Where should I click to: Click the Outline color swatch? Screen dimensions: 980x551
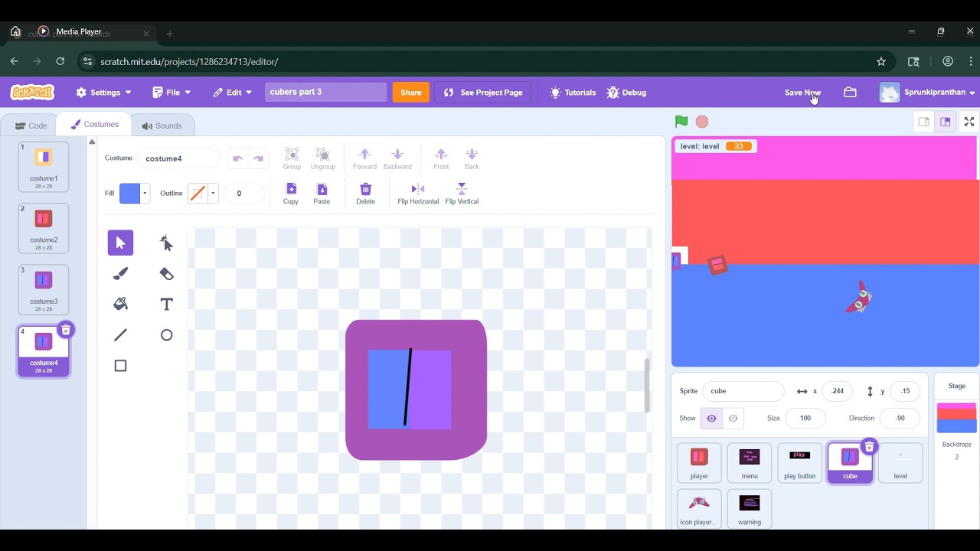[x=198, y=193]
